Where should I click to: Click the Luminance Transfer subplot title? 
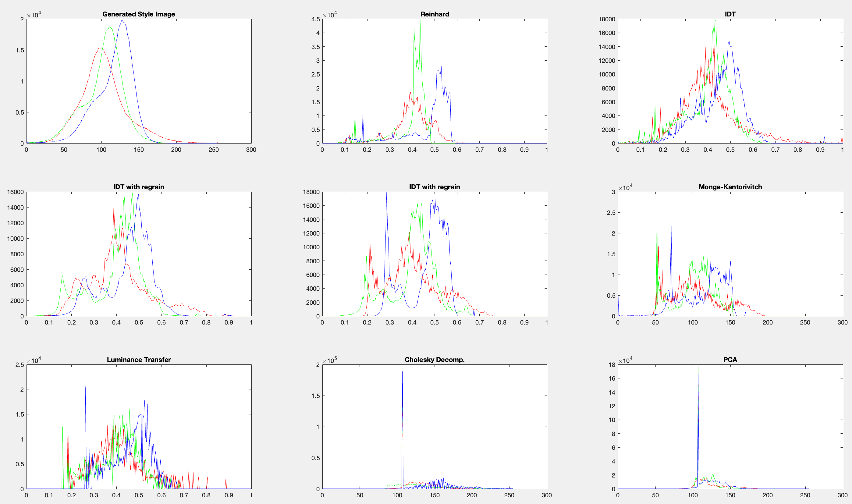pos(139,360)
